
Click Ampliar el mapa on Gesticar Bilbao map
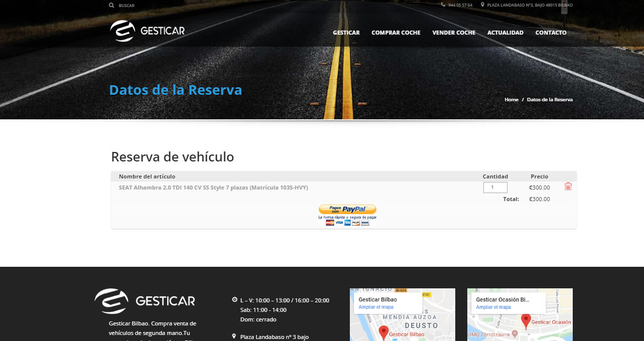(x=376, y=307)
